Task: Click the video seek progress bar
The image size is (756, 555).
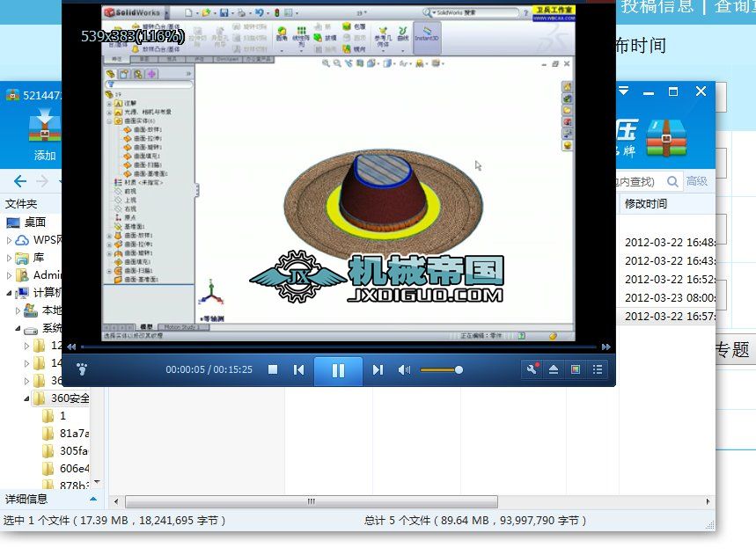Action: [339, 347]
